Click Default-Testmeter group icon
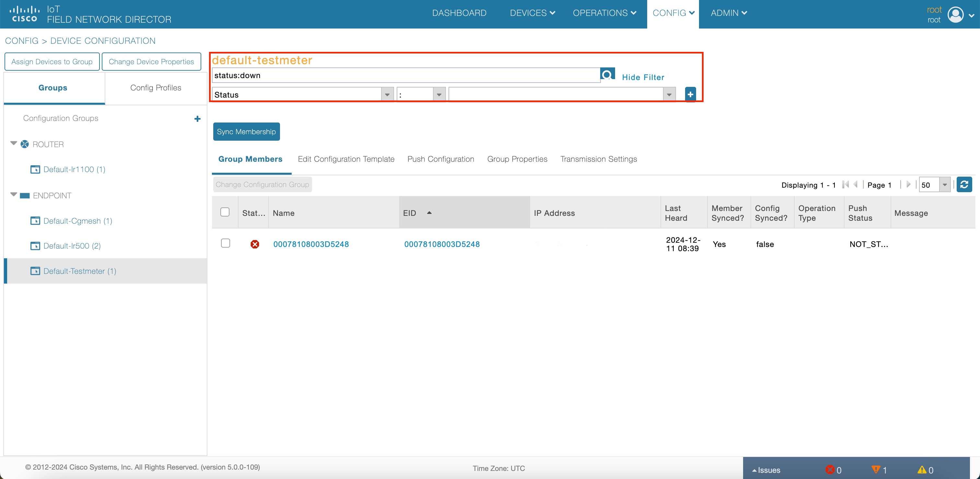The height and width of the screenshot is (479, 980). click(x=35, y=271)
